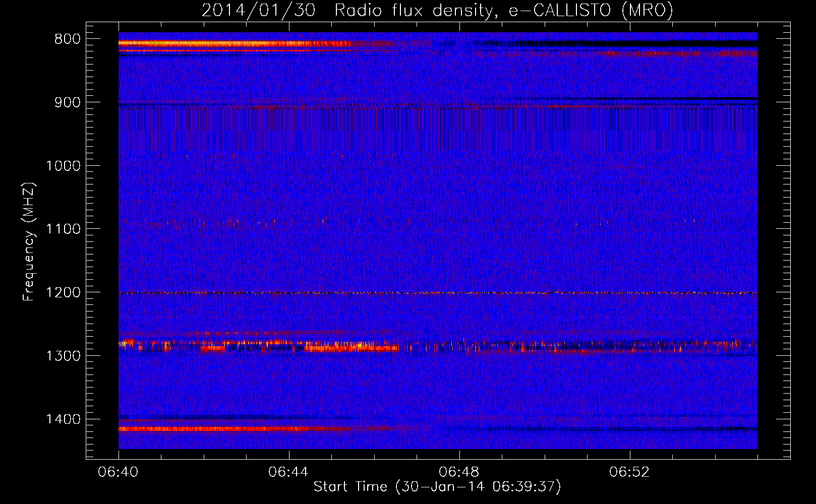
Task: Click the 06:40 time axis label
Action: [x=119, y=472]
